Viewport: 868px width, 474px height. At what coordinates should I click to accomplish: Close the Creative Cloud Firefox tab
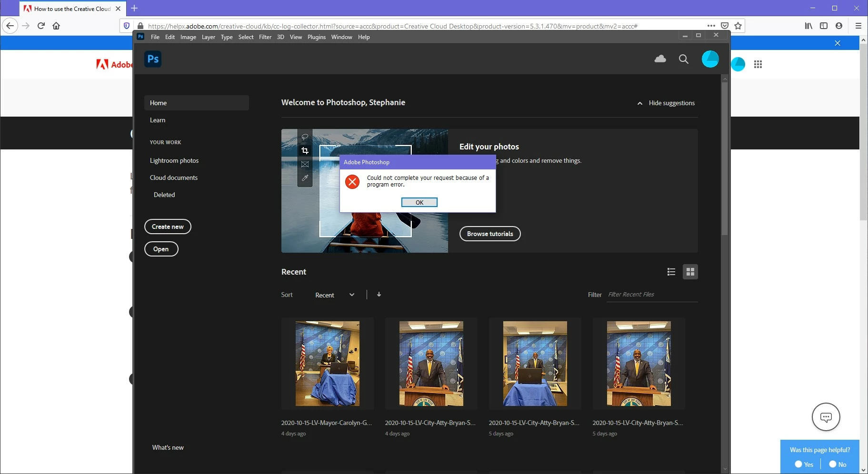coord(118,9)
